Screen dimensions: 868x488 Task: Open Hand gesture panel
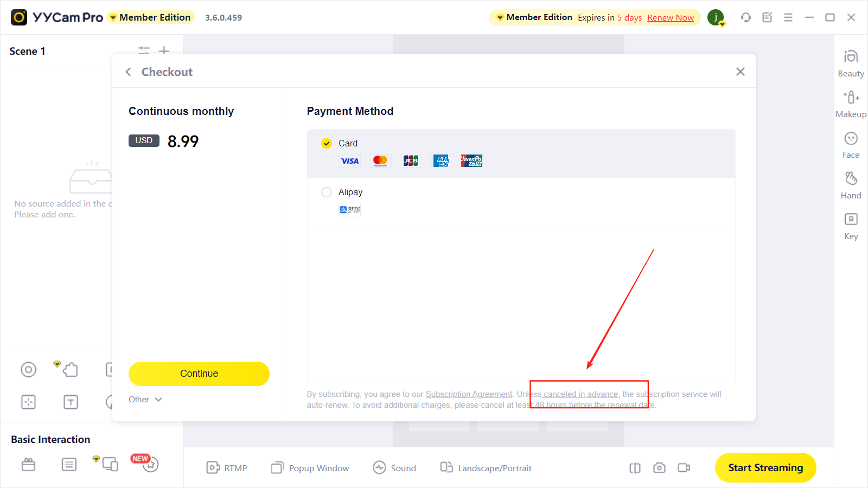point(851,185)
